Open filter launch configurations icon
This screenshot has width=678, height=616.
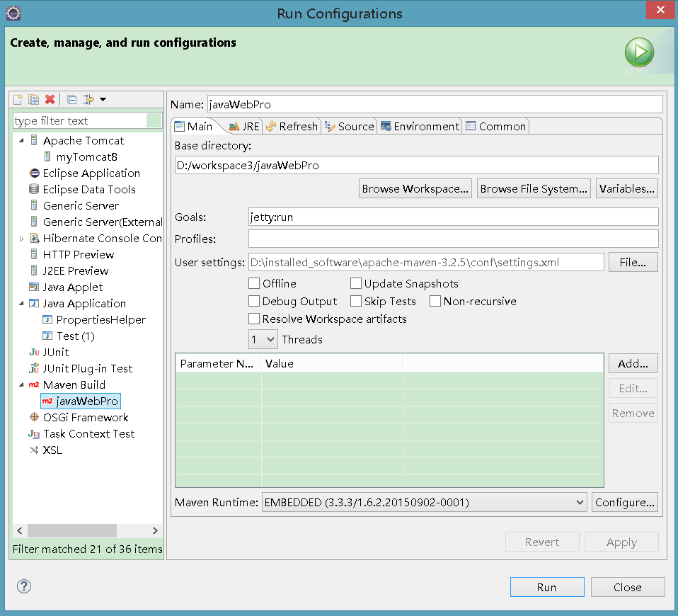(x=88, y=100)
